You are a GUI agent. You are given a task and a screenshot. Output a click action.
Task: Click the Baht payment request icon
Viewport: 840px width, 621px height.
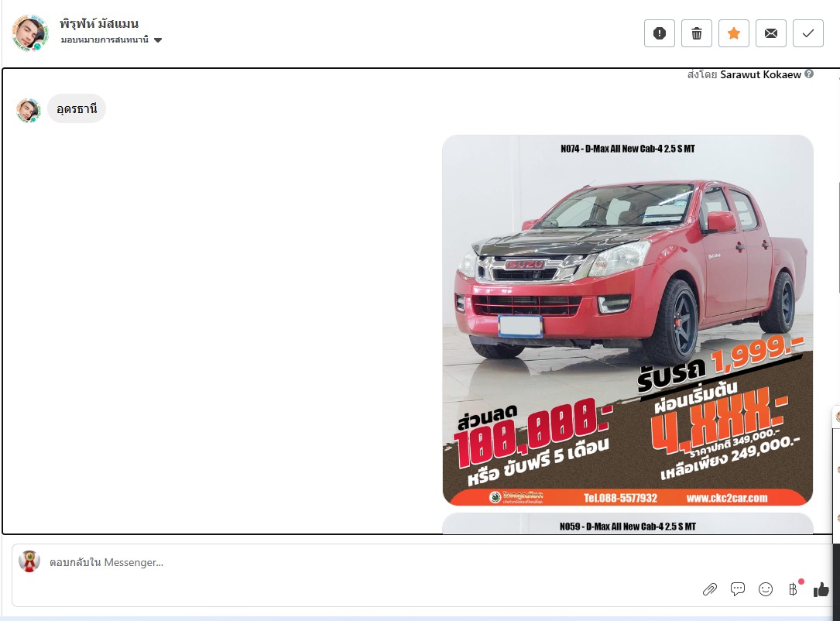pyautogui.click(x=794, y=589)
